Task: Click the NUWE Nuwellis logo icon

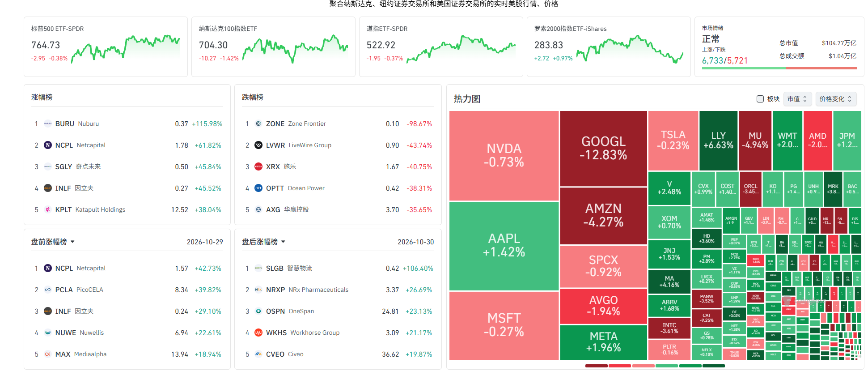Action: tap(48, 333)
